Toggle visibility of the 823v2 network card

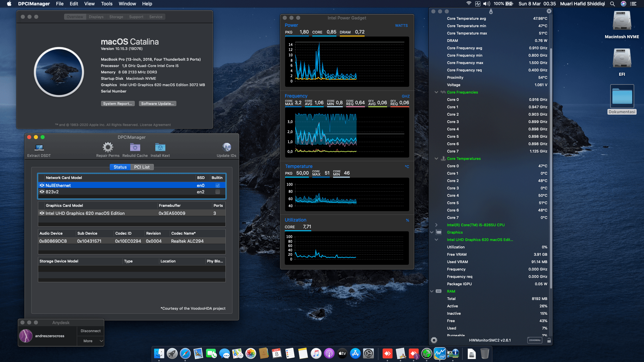[42, 192]
